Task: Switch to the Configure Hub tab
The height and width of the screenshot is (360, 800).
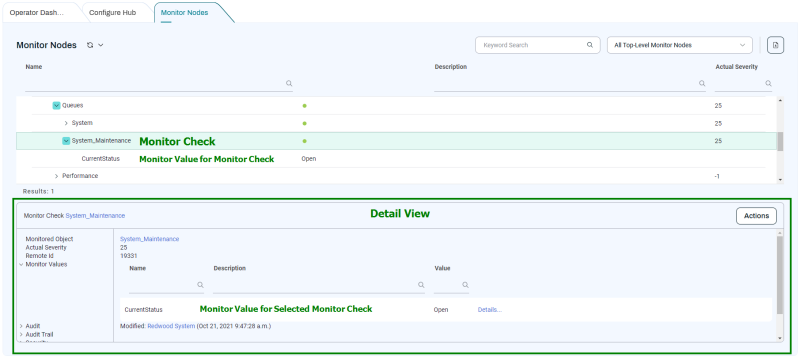Action: (112, 12)
